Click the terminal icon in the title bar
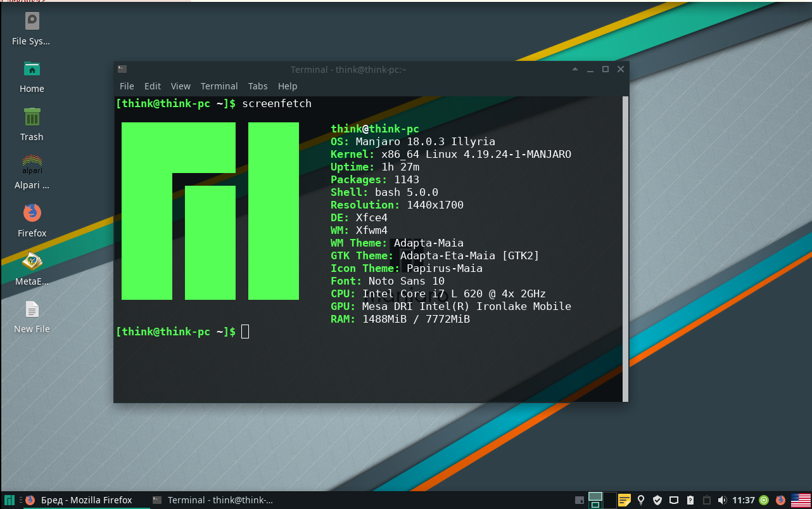Image resolution: width=812 pixels, height=509 pixels. [x=122, y=69]
